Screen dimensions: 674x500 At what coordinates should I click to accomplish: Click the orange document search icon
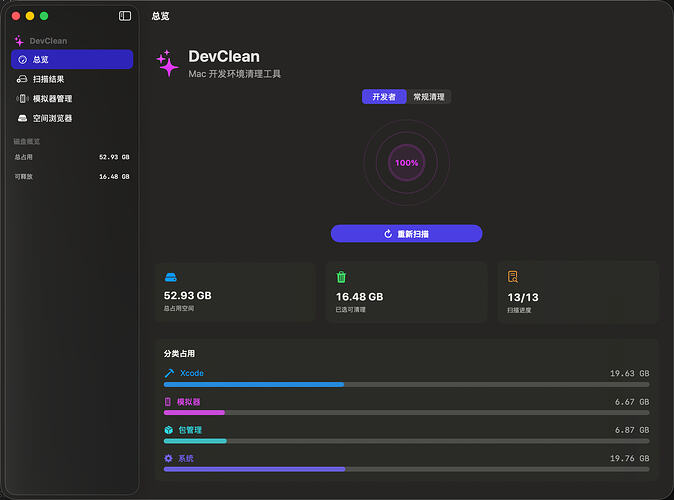point(512,276)
